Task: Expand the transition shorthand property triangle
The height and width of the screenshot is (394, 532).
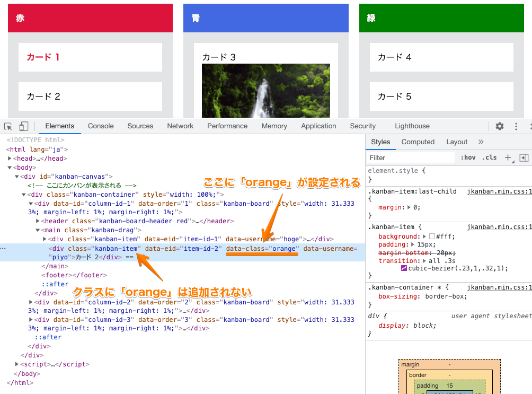Action: [424, 261]
